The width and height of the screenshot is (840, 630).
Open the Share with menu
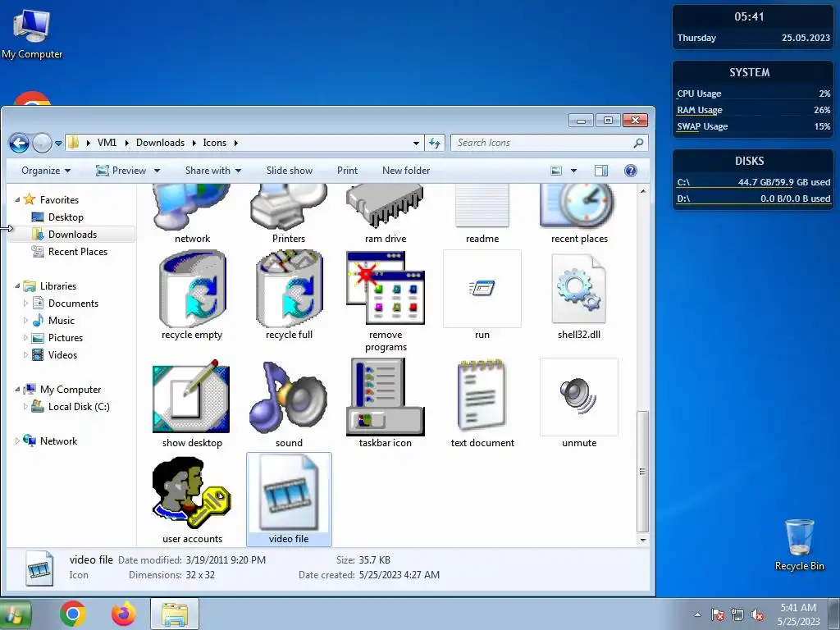point(212,171)
